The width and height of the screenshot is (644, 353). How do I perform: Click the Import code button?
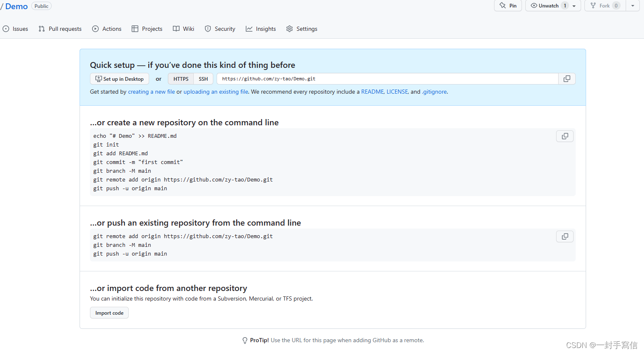click(x=109, y=313)
